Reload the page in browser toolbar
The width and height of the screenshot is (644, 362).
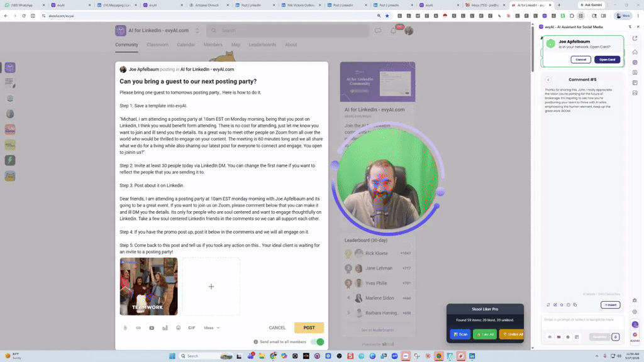tap(24, 16)
